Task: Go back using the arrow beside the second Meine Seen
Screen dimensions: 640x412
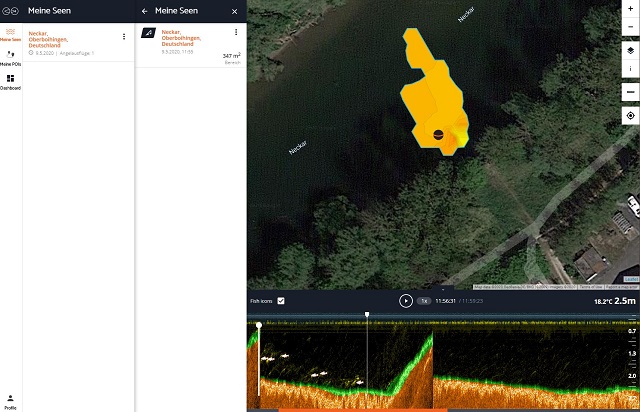Action: 144,11
